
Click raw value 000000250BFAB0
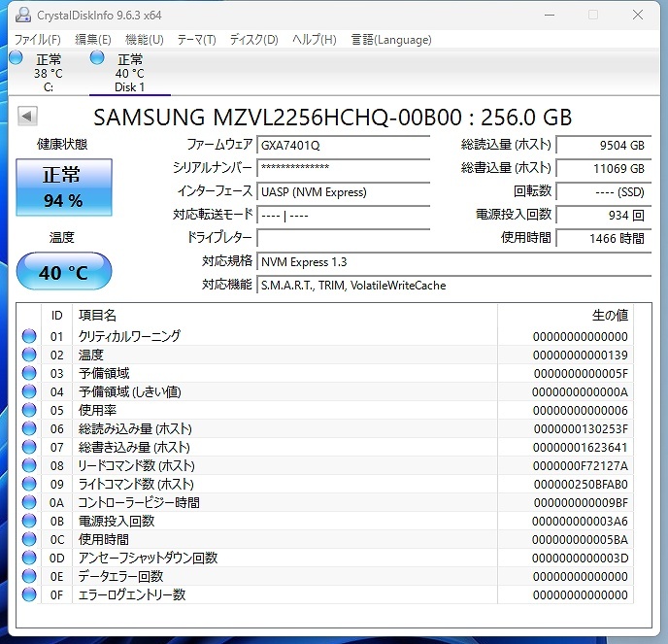tap(581, 484)
